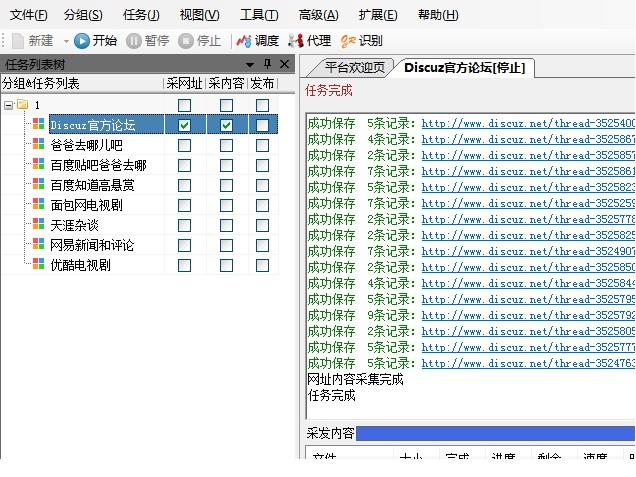Check 采网址 for group 1
Viewport: 636px width, 477px height.
tap(185, 105)
